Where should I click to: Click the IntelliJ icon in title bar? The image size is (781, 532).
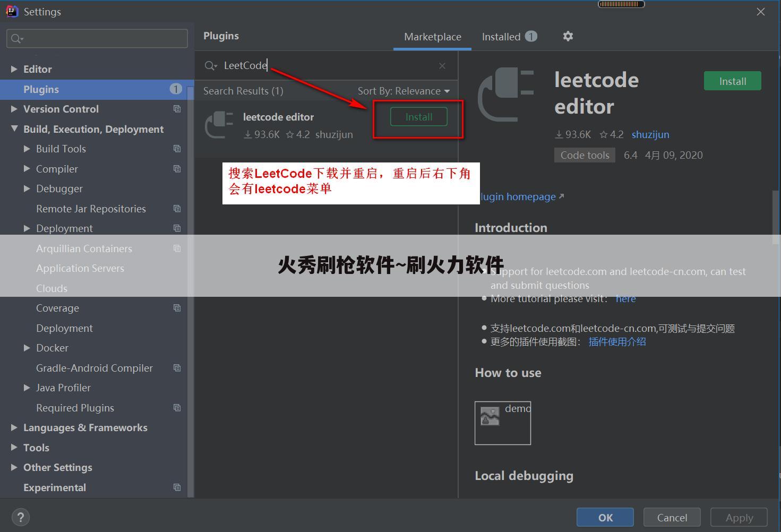12,11
